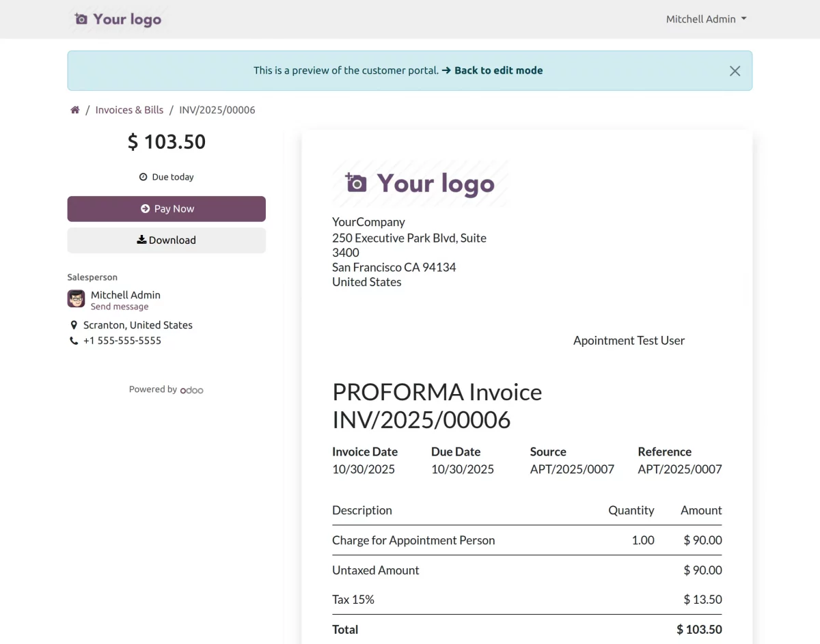820x644 pixels.
Task: Click Pay Now to pay the invoice
Action: pos(166,209)
